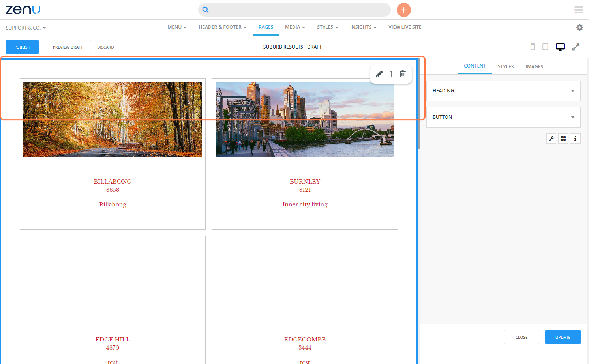Delete block with trash icon
The width and height of the screenshot is (589, 364).
(403, 74)
